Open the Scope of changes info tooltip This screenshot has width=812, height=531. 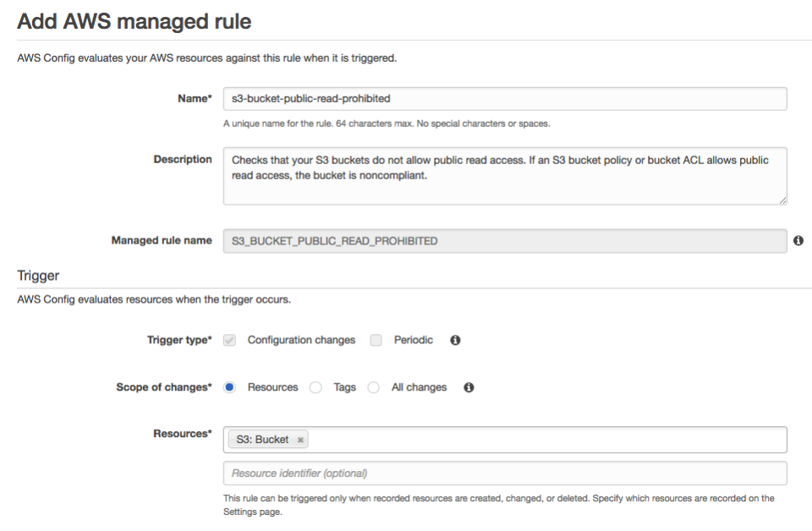[469, 387]
